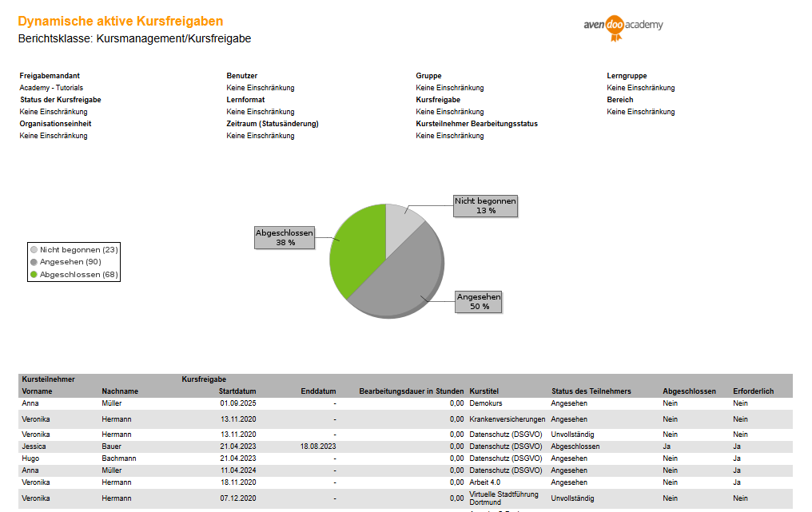Click the 'Dynamische aktive Kursfreigaben' report title
The height and width of the screenshot is (512, 812).
coord(121,22)
